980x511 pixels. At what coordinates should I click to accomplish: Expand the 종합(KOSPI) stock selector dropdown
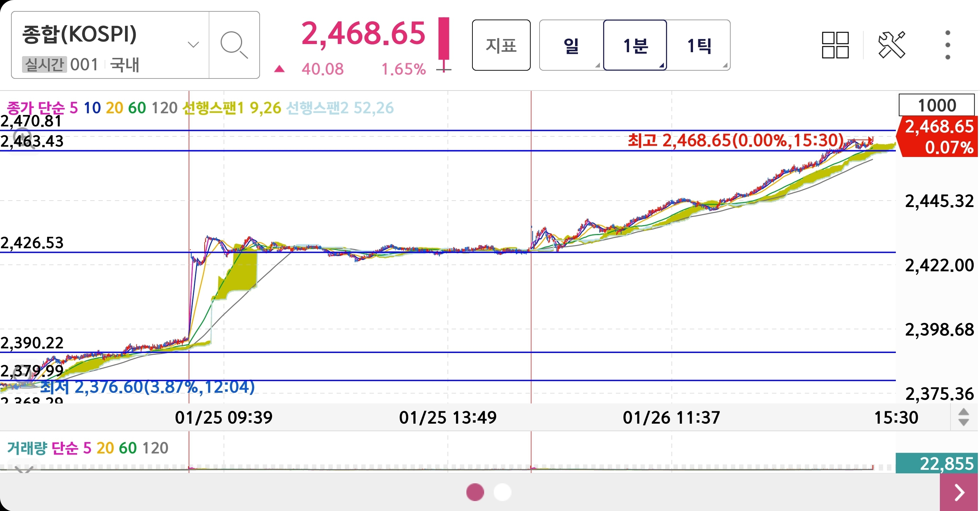click(193, 45)
